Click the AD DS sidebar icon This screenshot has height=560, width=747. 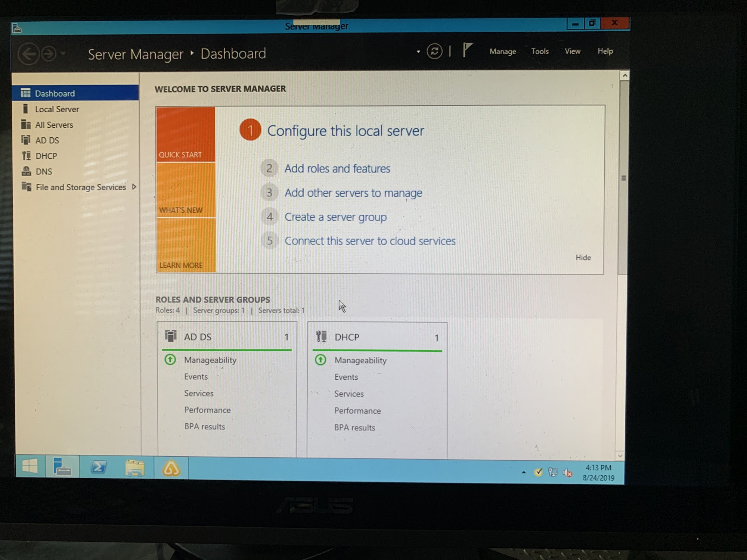point(26,140)
